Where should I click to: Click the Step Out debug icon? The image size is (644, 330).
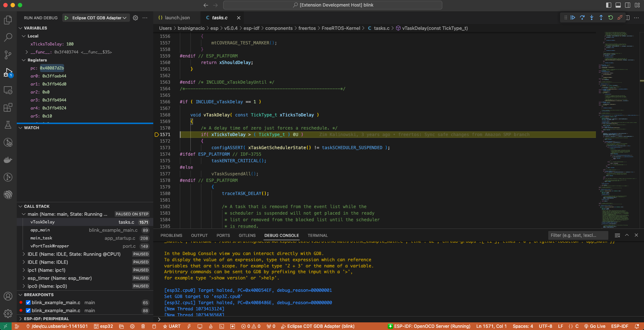tap(601, 17)
